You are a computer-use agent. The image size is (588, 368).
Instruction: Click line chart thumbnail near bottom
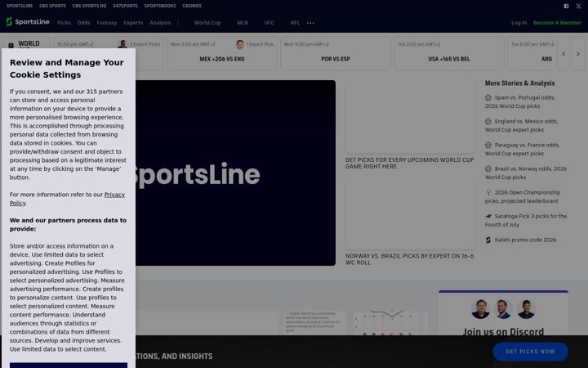coord(387,322)
